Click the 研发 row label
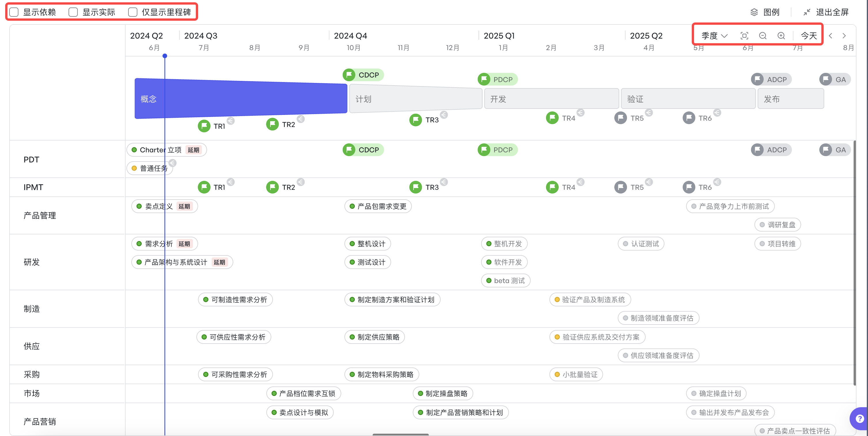868x436 pixels. pos(32,262)
